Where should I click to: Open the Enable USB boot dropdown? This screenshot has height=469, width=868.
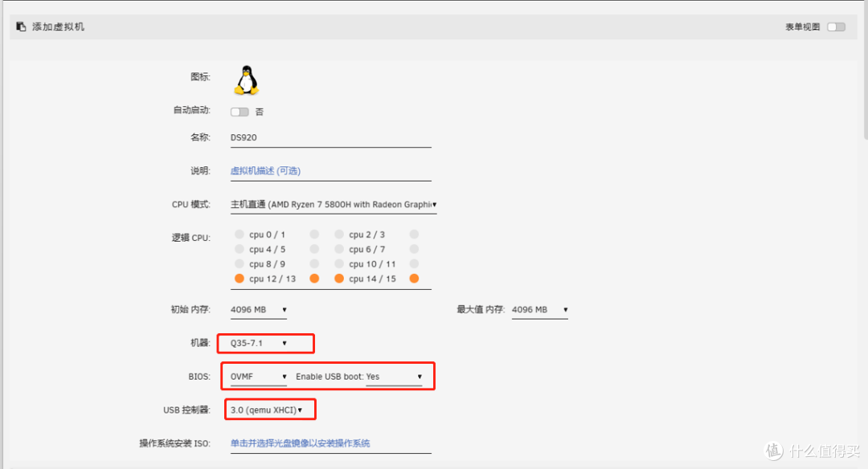coord(395,377)
